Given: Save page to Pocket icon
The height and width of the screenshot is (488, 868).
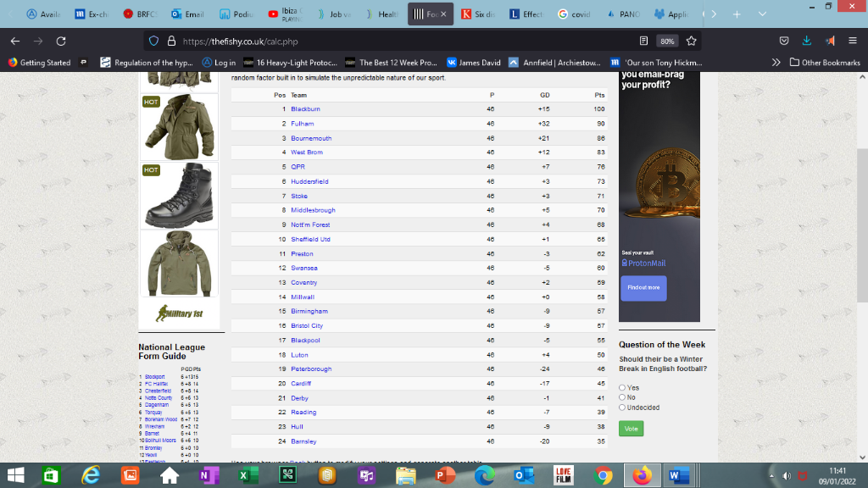Looking at the screenshot, I should 784,41.
